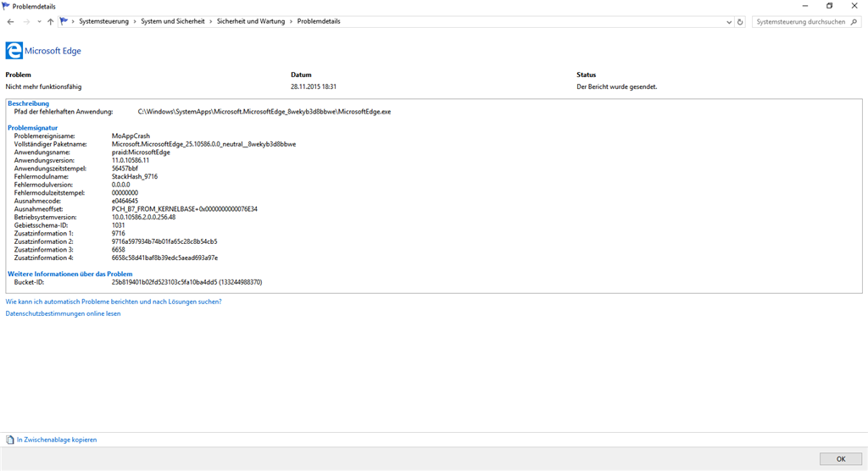The image size is (868, 471).
Task: Click the full package name value
Action: pos(203,144)
